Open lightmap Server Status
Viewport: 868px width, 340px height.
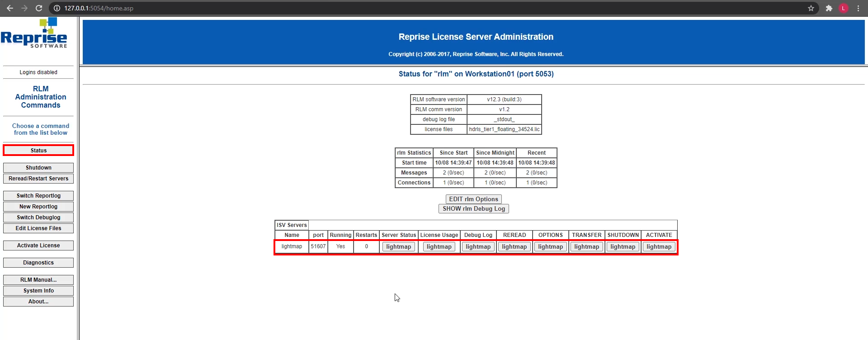tap(398, 246)
